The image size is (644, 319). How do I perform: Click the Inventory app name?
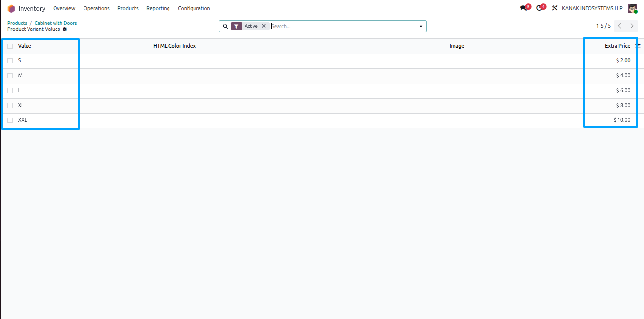[32, 8]
